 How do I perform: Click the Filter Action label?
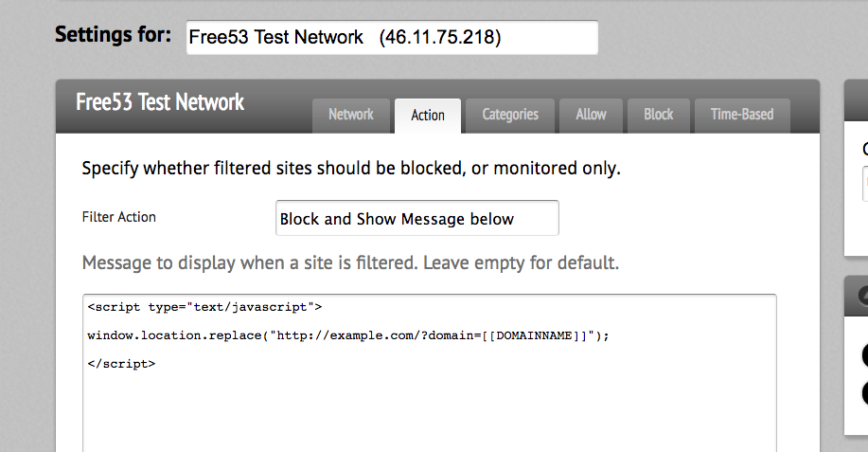119,217
